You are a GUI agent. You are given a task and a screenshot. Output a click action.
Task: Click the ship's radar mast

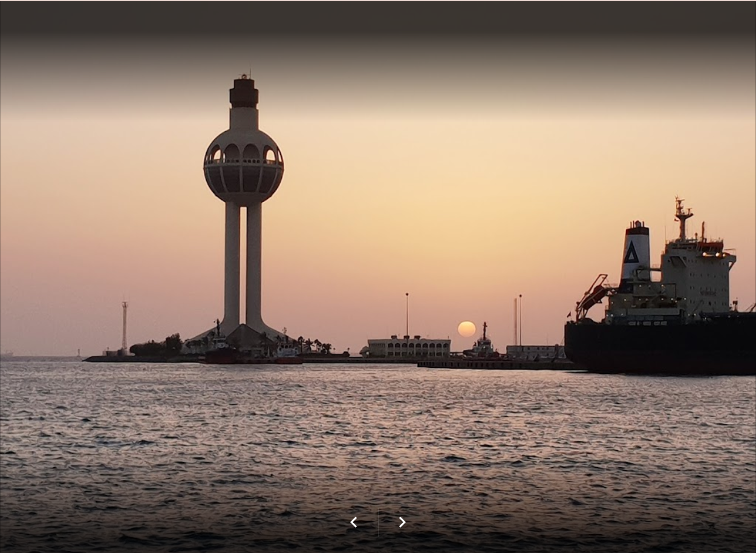(x=682, y=219)
